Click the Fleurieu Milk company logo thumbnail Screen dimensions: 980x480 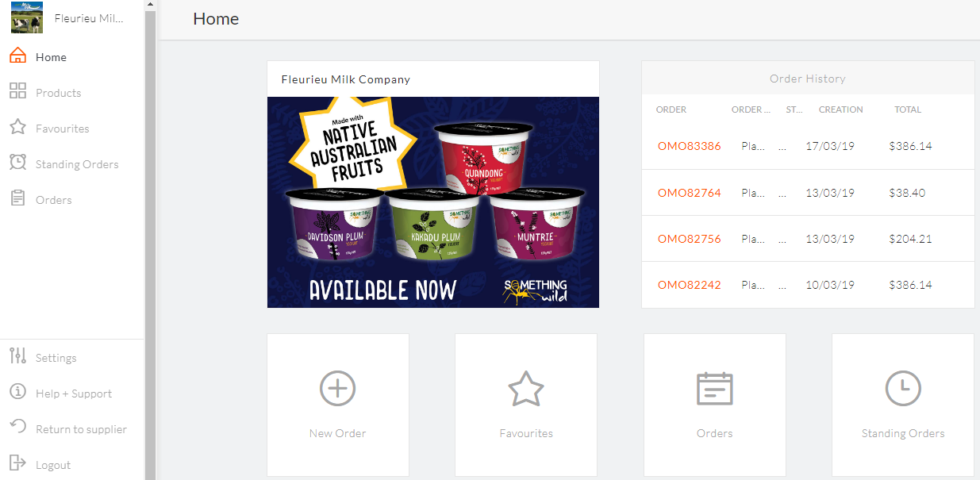[x=27, y=17]
